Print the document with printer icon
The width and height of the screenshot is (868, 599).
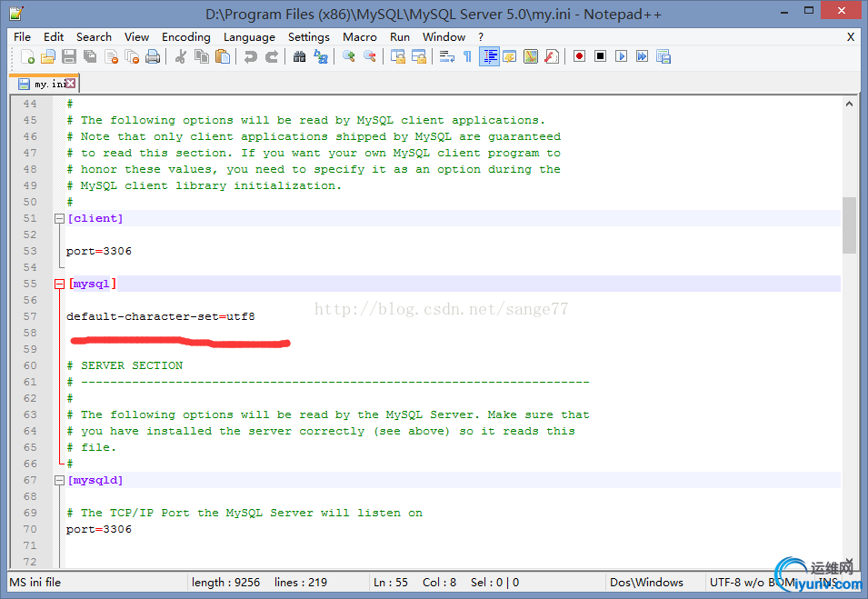pyautogui.click(x=153, y=56)
